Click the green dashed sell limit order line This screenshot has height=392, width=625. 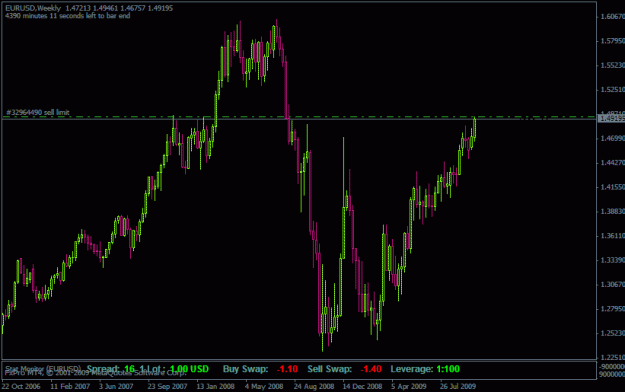[299, 117]
